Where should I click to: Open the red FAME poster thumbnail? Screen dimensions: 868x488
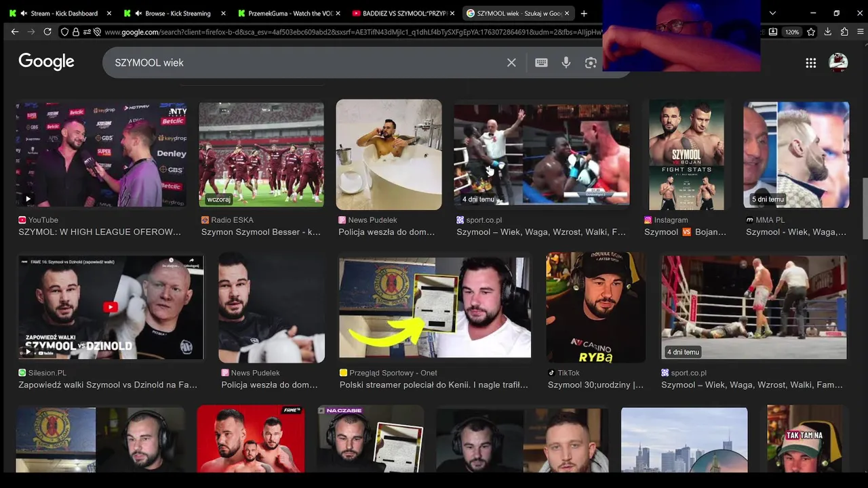pos(251,439)
